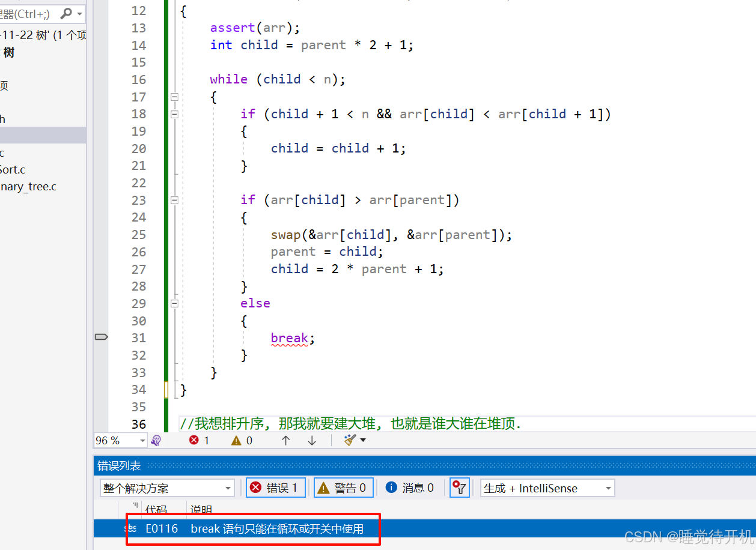756x550 pixels.
Task: Click the underlined break statement on line 31
Action: pos(289,338)
